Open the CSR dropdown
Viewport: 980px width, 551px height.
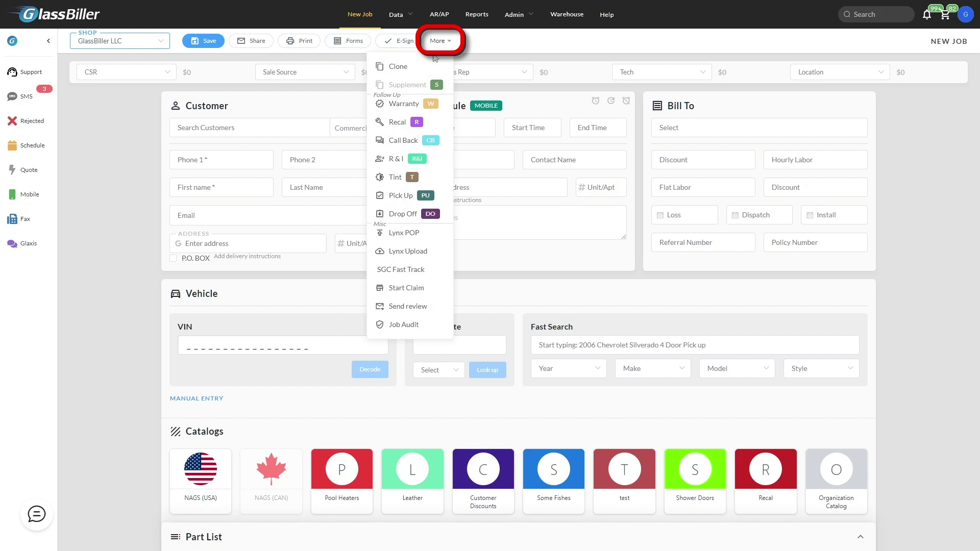126,72
